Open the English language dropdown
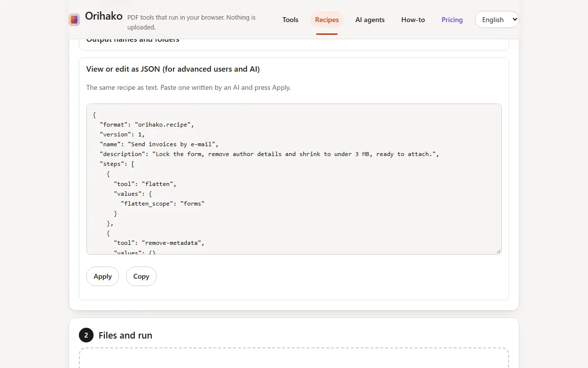Image resolution: width=588 pixels, height=368 pixels. [497, 20]
